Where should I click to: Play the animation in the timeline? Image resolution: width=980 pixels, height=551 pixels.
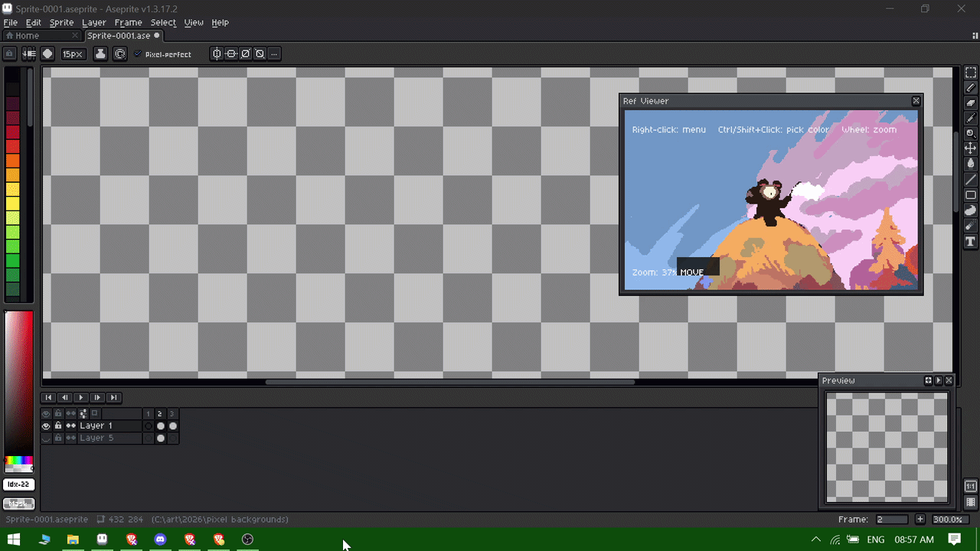(x=81, y=397)
